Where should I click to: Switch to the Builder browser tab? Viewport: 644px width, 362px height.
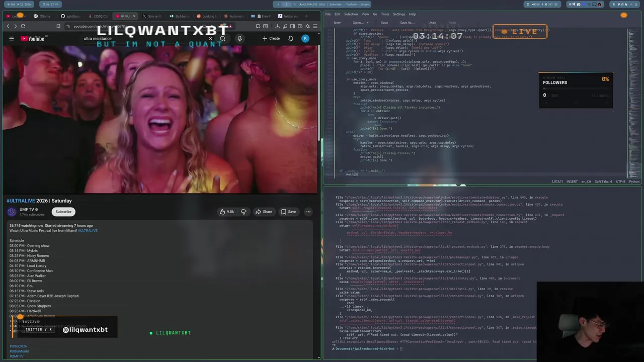point(180,16)
